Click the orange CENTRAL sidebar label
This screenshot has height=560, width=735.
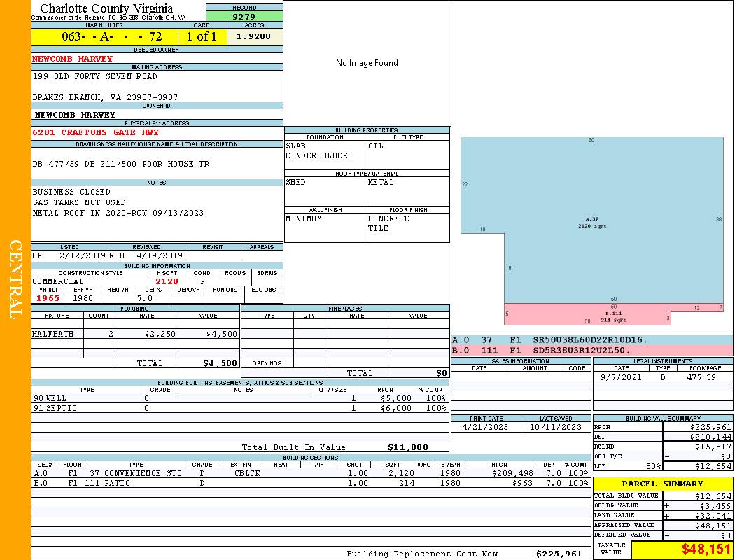[15, 280]
